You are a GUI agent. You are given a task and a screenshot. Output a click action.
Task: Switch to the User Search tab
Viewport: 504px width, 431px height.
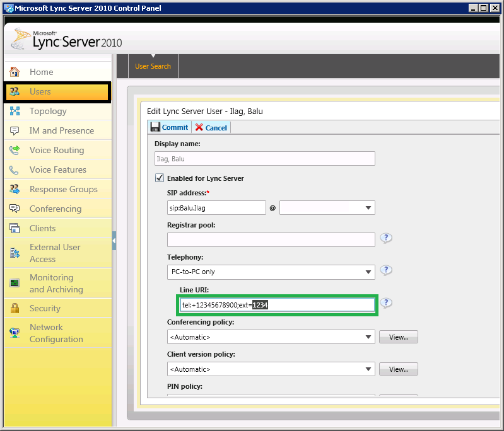(x=153, y=66)
